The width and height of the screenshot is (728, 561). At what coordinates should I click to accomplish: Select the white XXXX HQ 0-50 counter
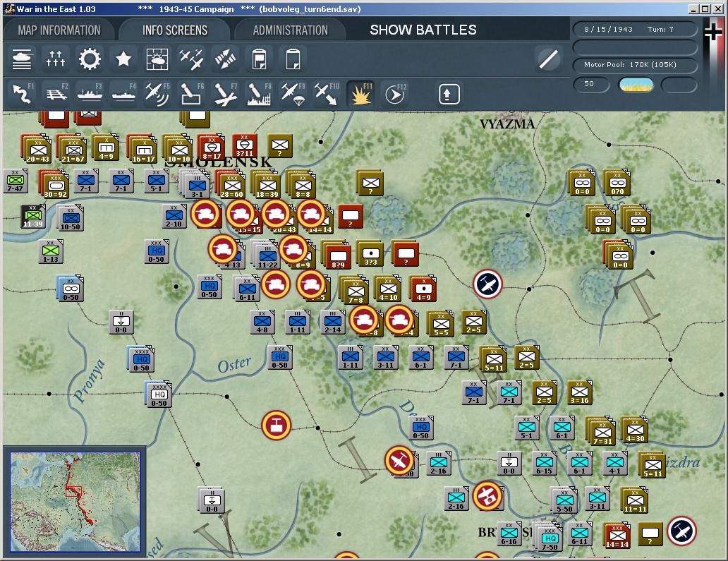pos(159,394)
